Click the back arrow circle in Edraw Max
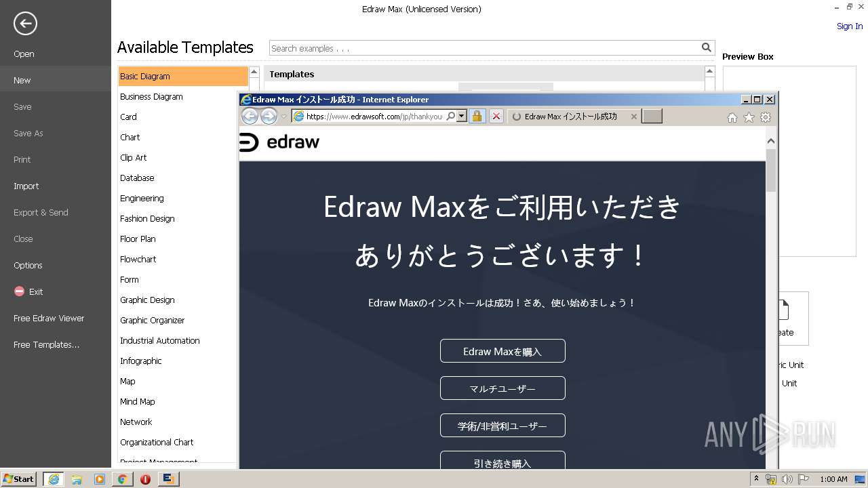 coord(25,24)
